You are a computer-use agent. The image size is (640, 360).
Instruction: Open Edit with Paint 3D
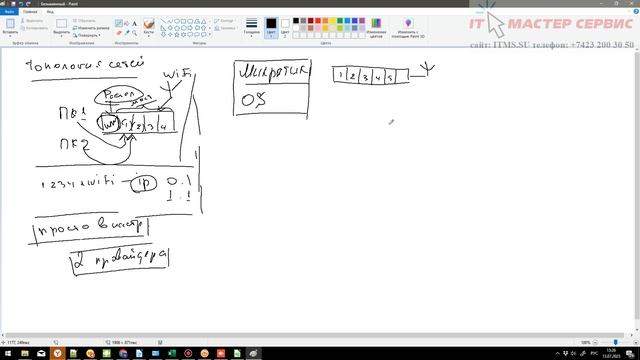[x=408, y=27]
